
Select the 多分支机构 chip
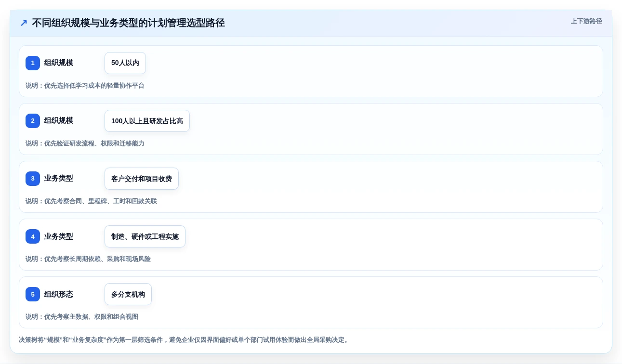click(x=128, y=294)
